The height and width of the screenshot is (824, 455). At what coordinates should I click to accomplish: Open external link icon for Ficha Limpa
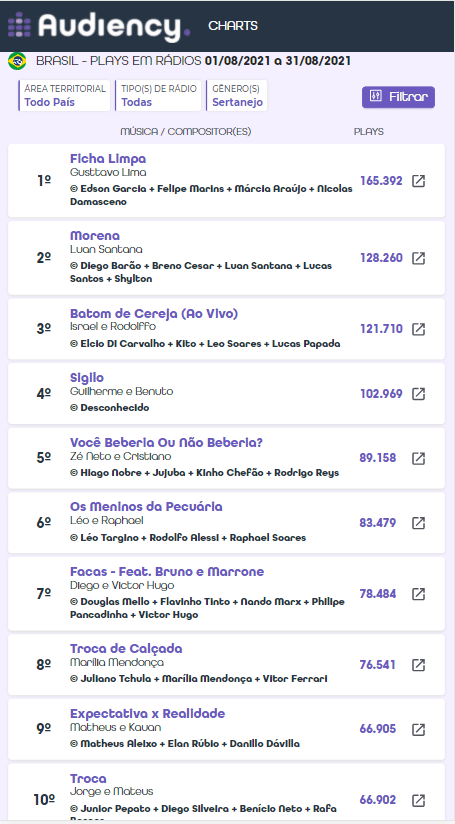418,181
